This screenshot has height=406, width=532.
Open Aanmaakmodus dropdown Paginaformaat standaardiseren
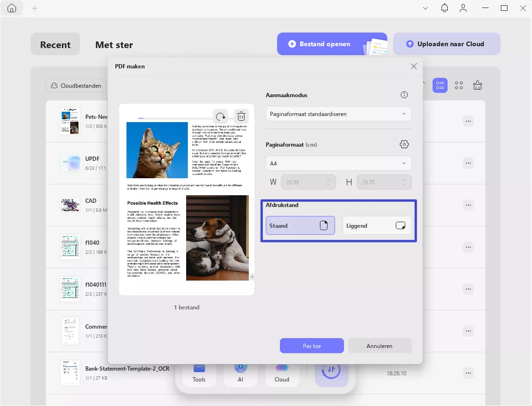click(x=339, y=114)
